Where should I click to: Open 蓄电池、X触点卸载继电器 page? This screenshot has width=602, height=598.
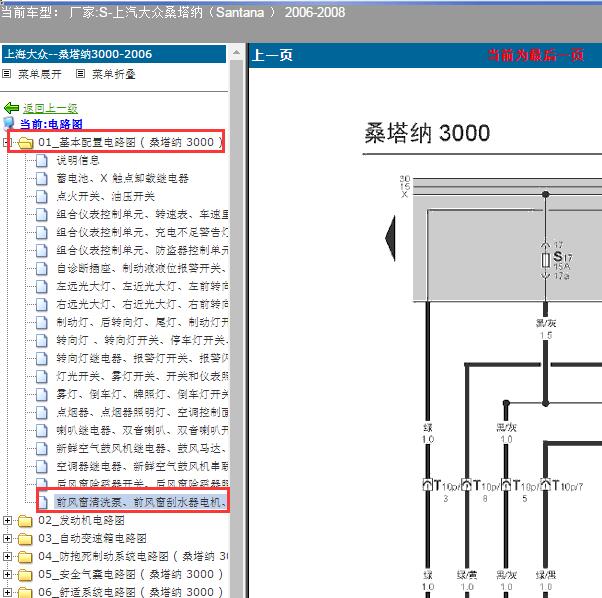coord(122,178)
